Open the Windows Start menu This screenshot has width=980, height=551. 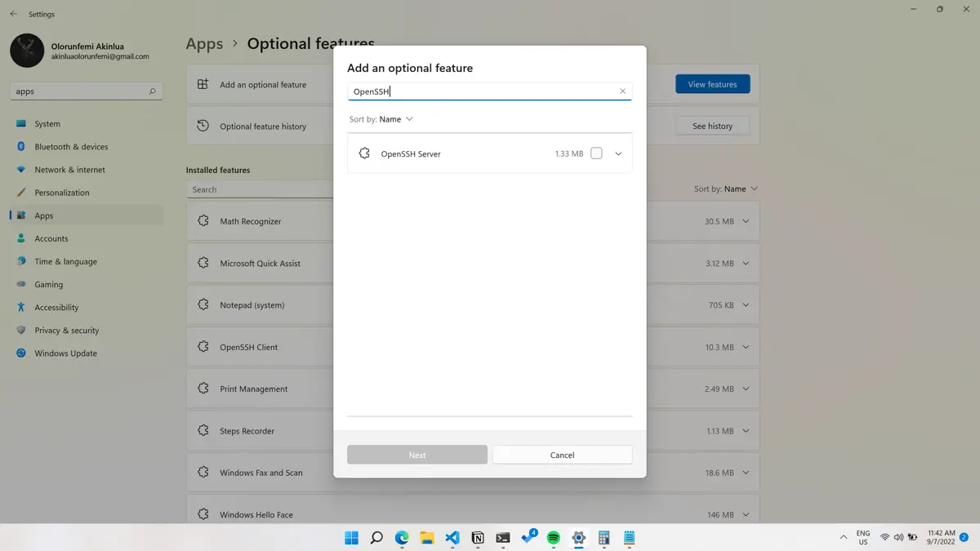[x=351, y=538]
